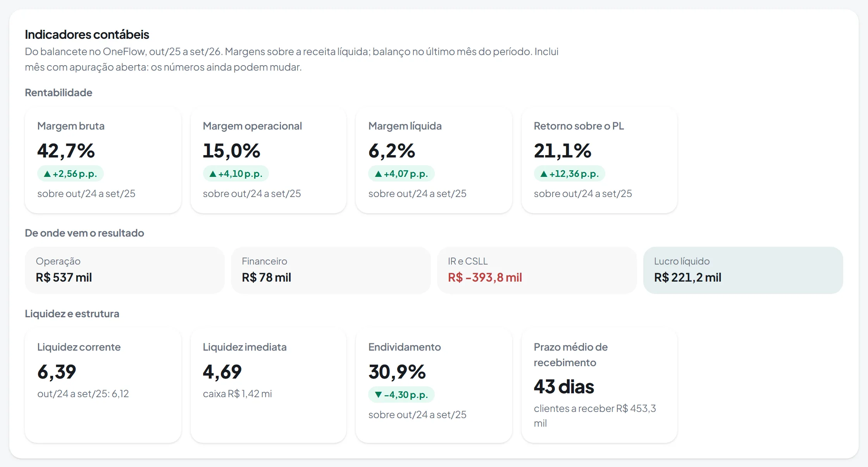Viewport: 868px width, 467px height.
Task: Click sobre out/24 a set/25 under Margem bruta
Action: (86, 194)
